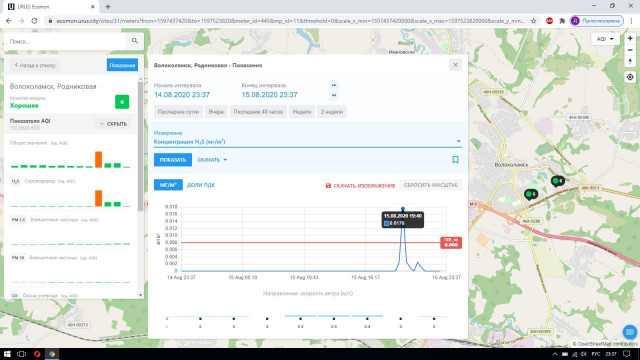Edit interval end date 15.08.2020 23:37
The height and width of the screenshot is (360, 640).
(x=269, y=95)
